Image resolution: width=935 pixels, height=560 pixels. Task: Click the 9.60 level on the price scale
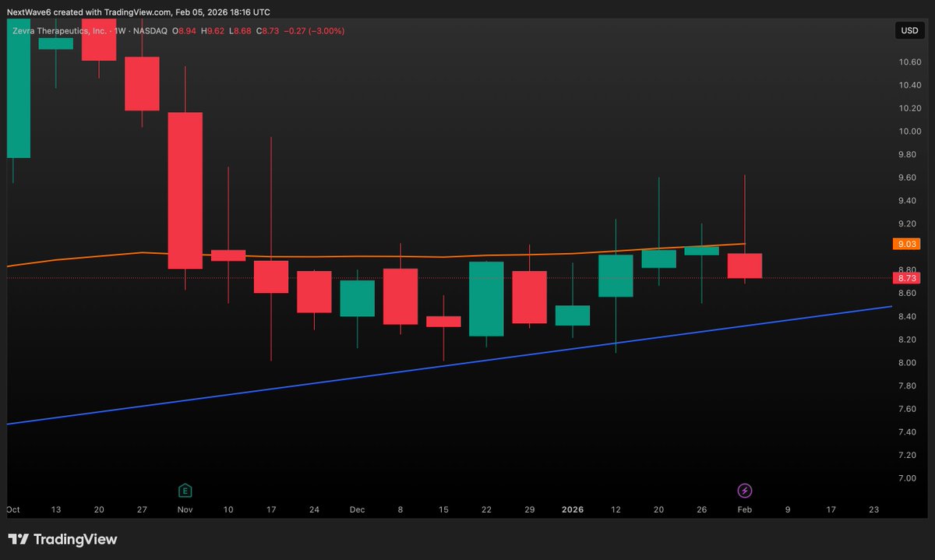(x=909, y=177)
